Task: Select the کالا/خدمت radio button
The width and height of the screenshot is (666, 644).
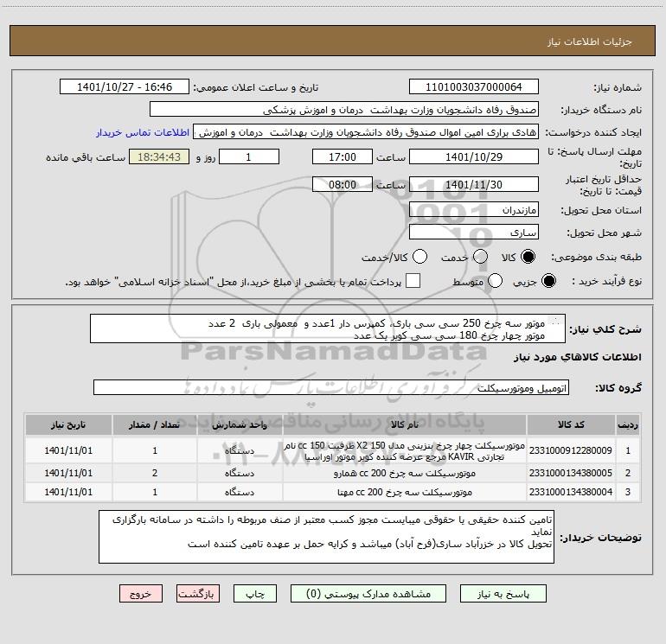Action: 420,257
